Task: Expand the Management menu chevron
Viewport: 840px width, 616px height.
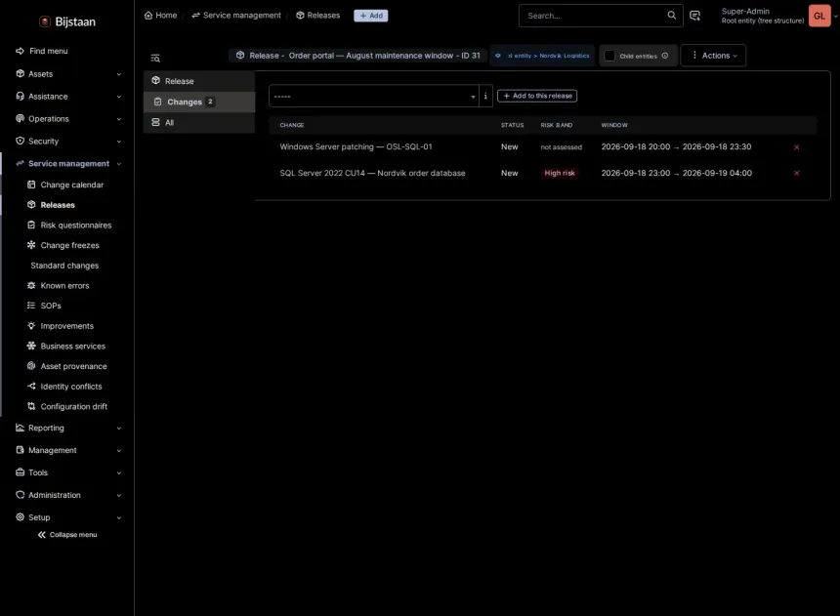Action: [x=119, y=450]
